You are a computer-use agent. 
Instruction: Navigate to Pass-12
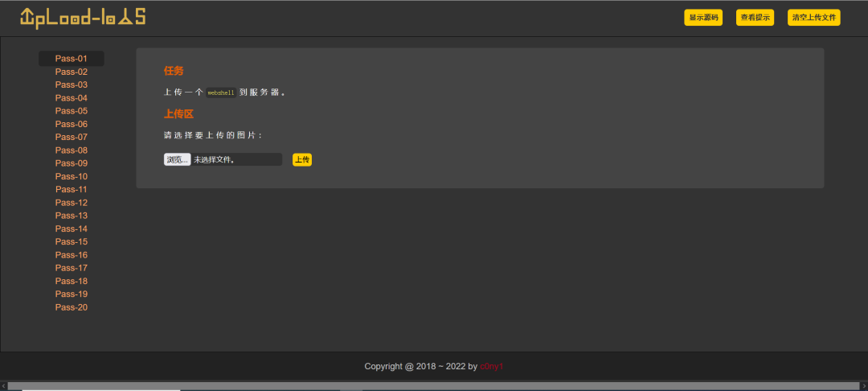click(72, 203)
